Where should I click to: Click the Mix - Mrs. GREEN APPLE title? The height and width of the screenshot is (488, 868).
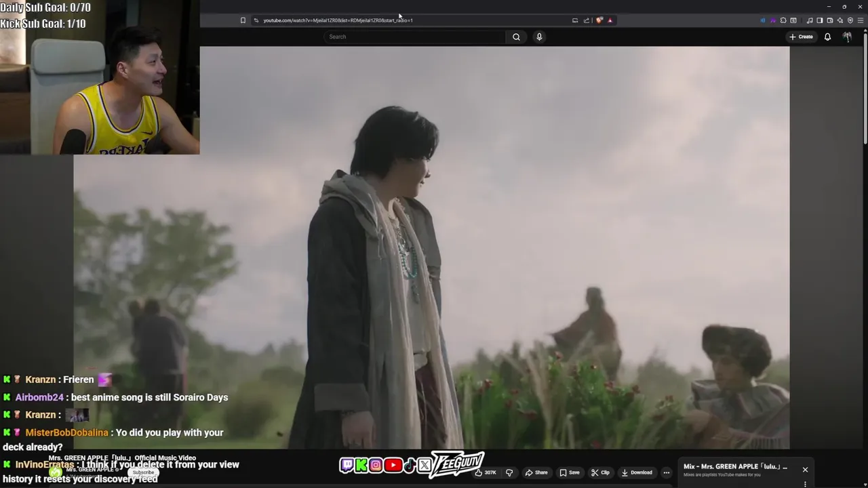point(735,466)
